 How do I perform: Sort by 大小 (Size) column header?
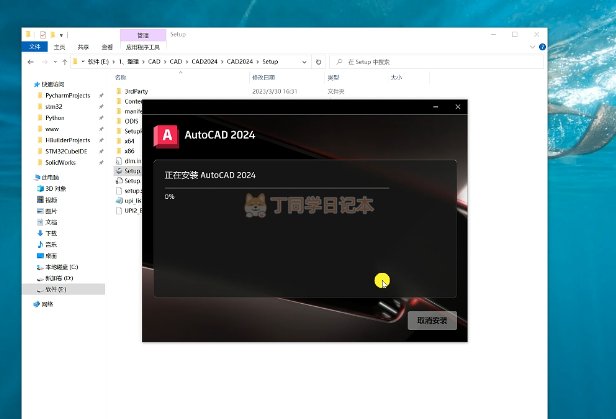pos(396,77)
